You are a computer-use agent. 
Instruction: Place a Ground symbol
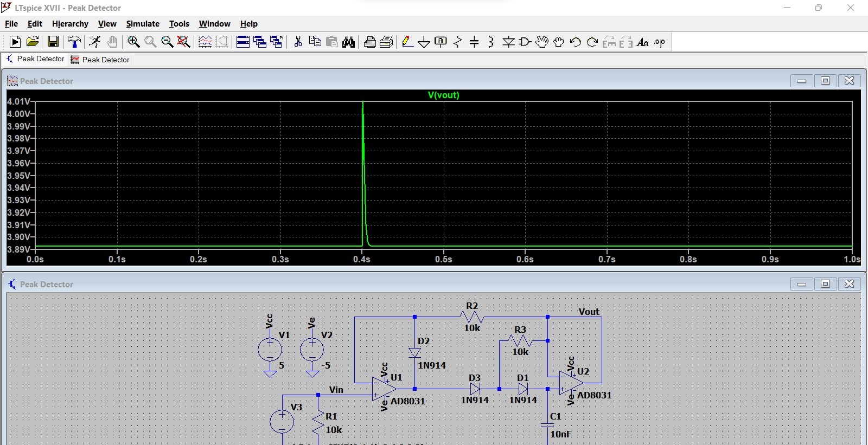pos(424,42)
